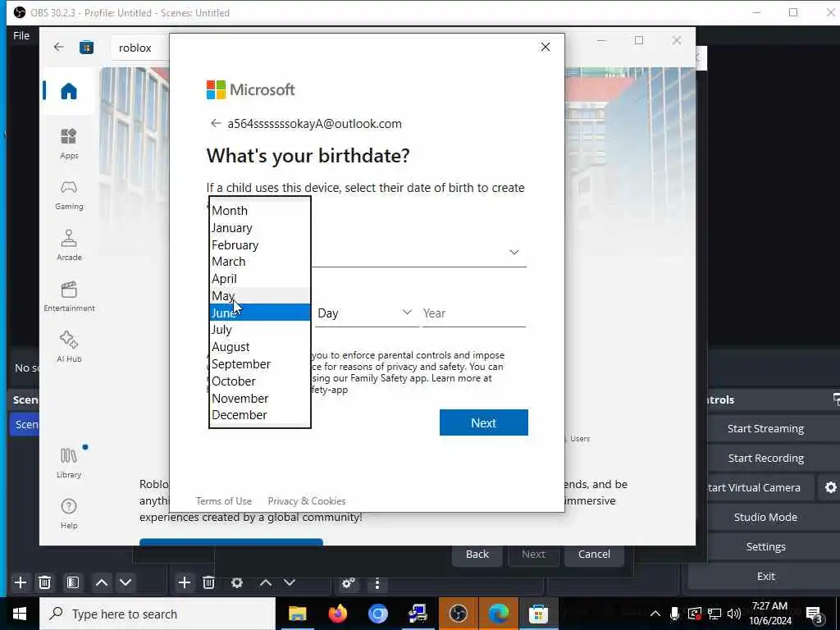This screenshot has height=630, width=840.
Task: Expand the country/region dropdown chevron
Action: tap(514, 252)
